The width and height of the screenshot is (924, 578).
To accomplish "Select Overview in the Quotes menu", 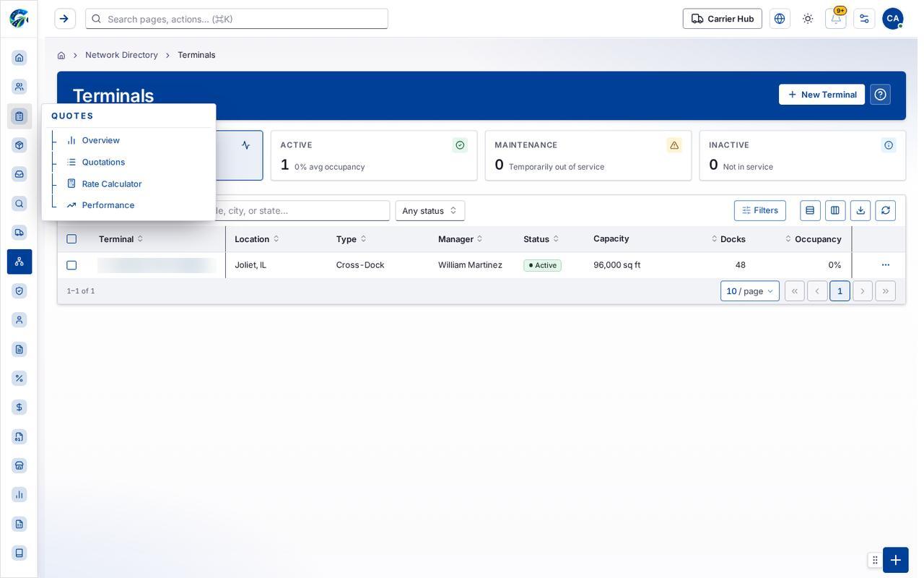I will click(x=101, y=140).
